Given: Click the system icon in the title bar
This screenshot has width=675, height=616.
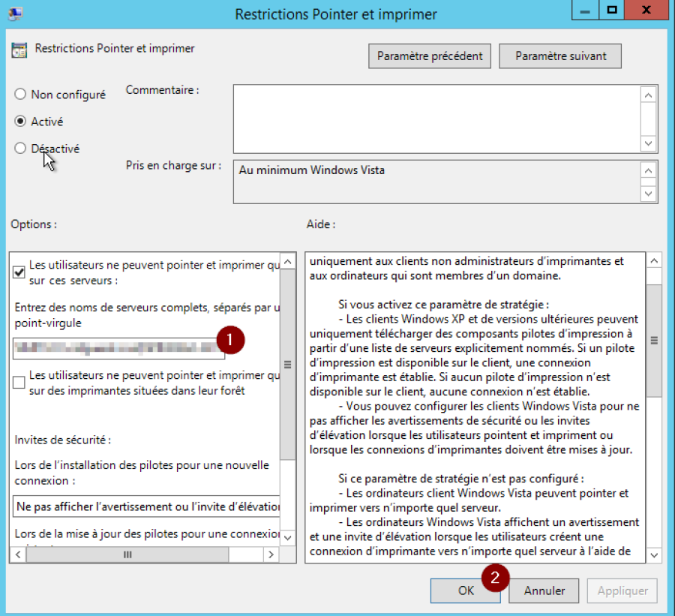Looking at the screenshot, I should [16, 14].
